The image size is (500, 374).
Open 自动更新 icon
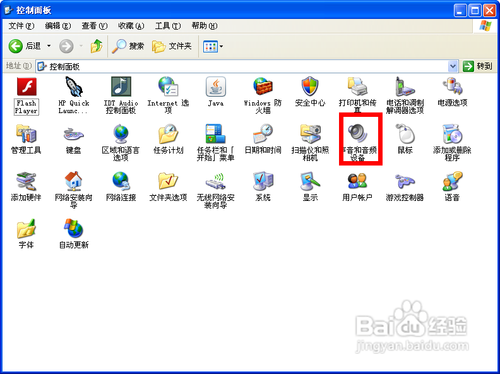(x=74, y=229)
